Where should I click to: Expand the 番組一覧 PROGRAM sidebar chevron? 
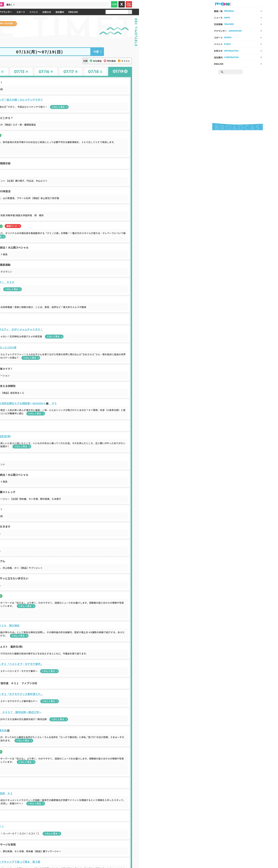(x=261, y=11)
